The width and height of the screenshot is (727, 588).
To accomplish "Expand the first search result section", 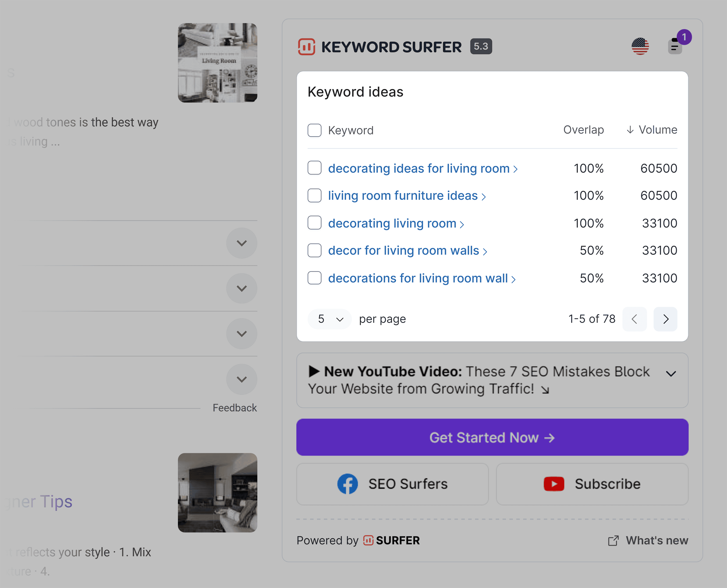I will click(x=241, y=243).
